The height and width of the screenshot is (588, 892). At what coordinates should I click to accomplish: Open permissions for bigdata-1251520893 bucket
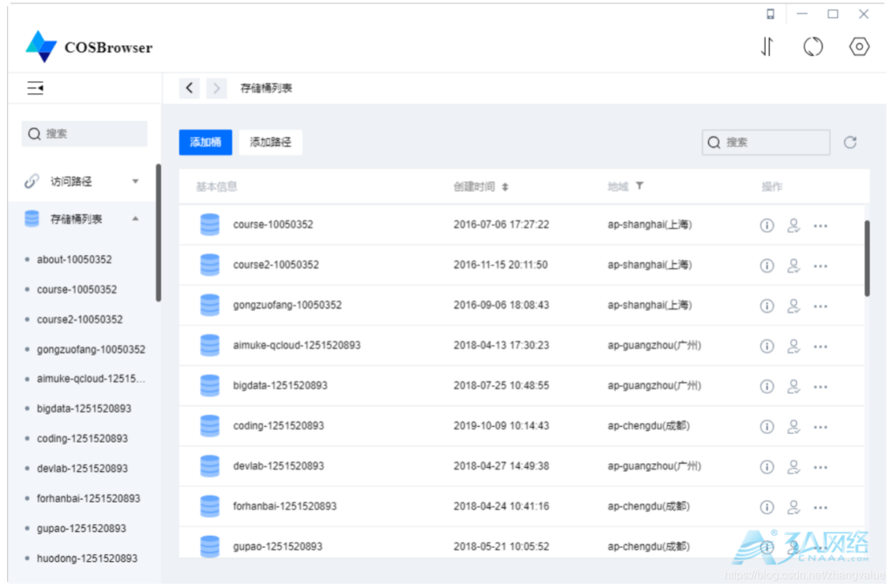coord(794,386)
